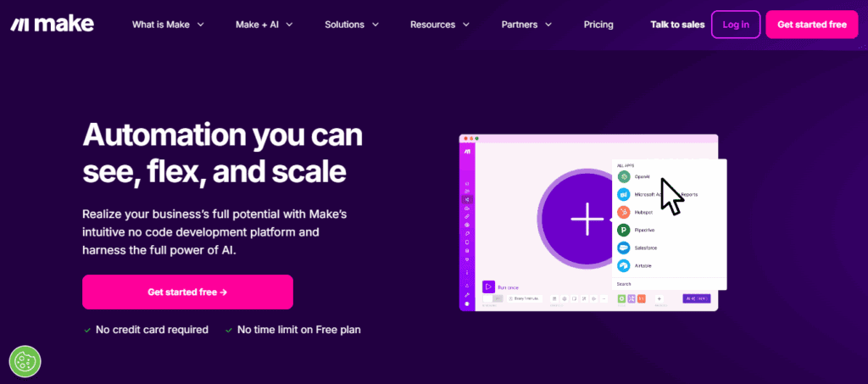
Task: Click the light purple tools icon
Action: click(x=632, y=298)
